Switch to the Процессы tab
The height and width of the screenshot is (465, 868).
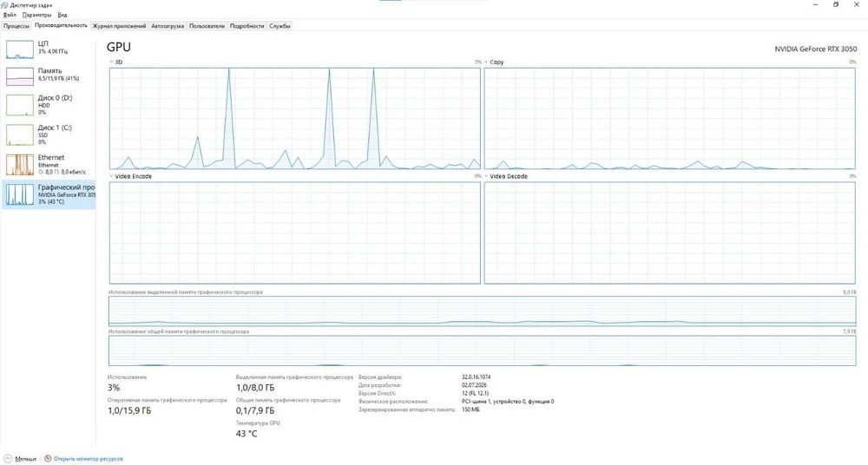coord(16,26)
